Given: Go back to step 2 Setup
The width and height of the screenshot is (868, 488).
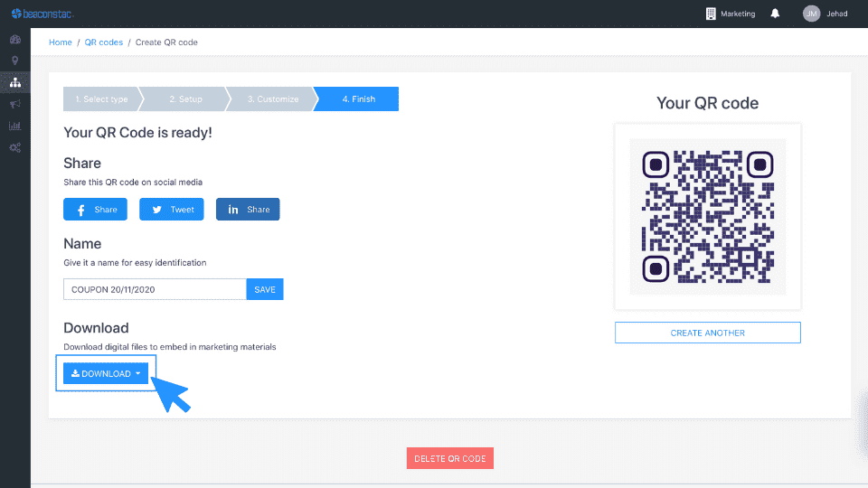Looking at the screenshot, I should (x=186, y=99).
